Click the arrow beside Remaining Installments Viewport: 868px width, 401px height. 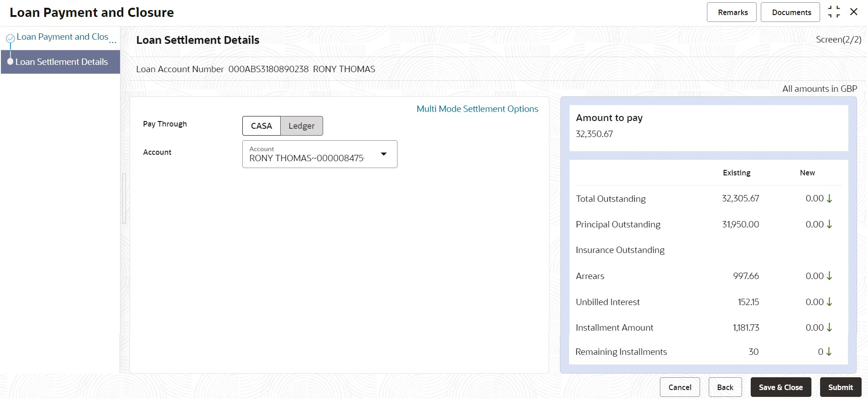(829, 352)
